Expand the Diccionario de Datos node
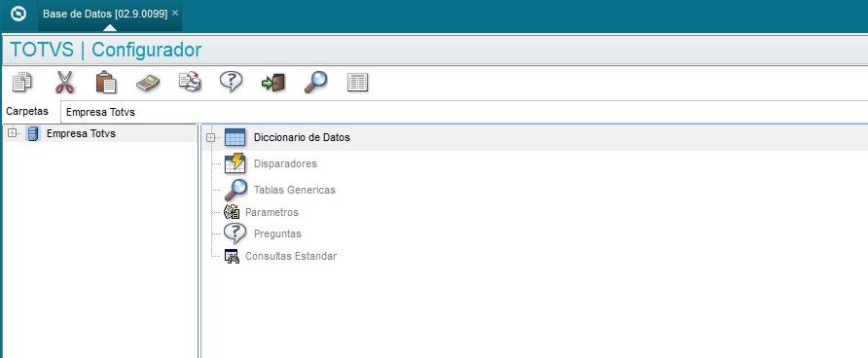 [210, 138]
